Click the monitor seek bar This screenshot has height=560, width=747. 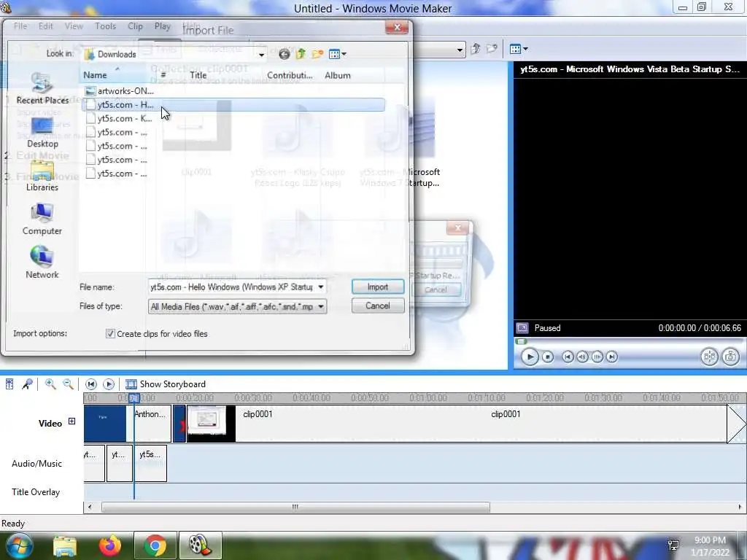point(629,341)
